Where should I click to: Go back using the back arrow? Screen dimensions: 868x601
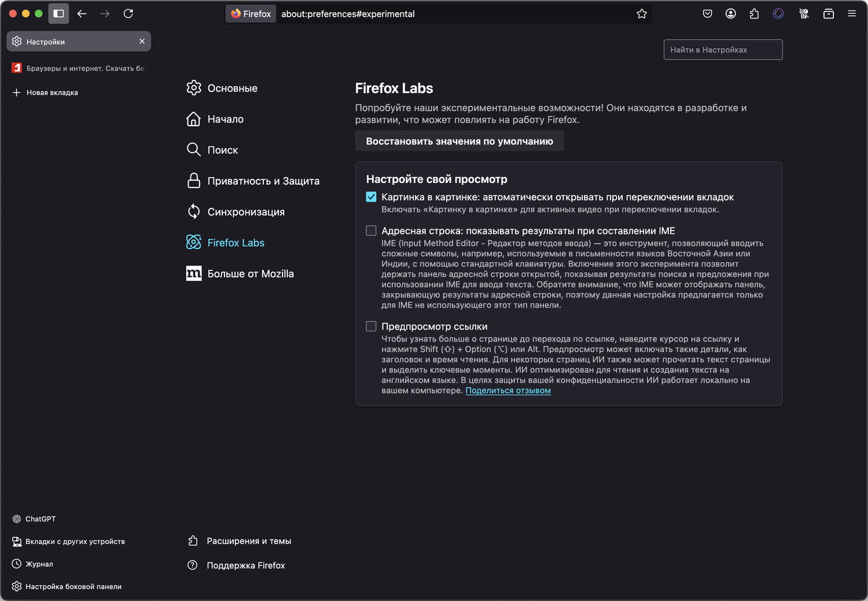82,13
